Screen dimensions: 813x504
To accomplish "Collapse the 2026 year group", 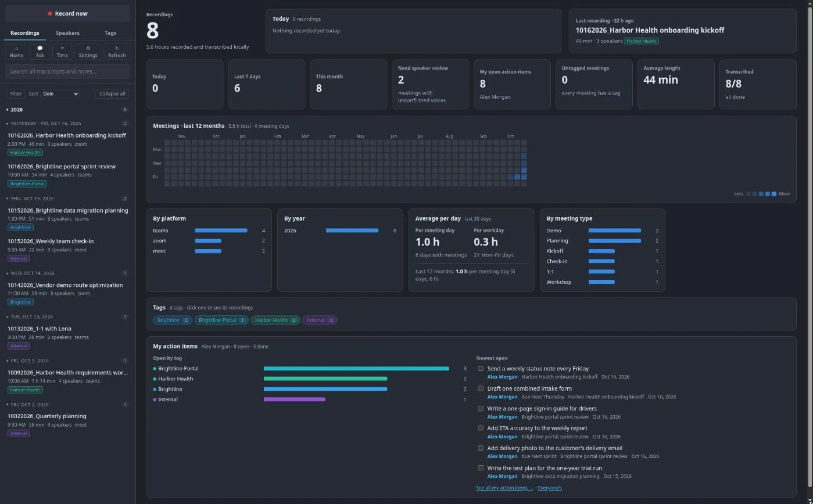I will pyautogui.click(x=67, y=109).
